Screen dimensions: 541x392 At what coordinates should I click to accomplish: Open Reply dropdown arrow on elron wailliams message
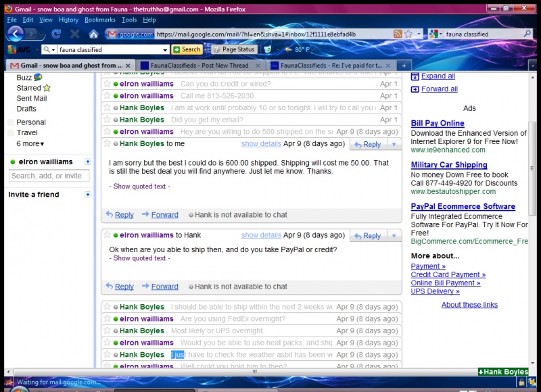point(394,236)
